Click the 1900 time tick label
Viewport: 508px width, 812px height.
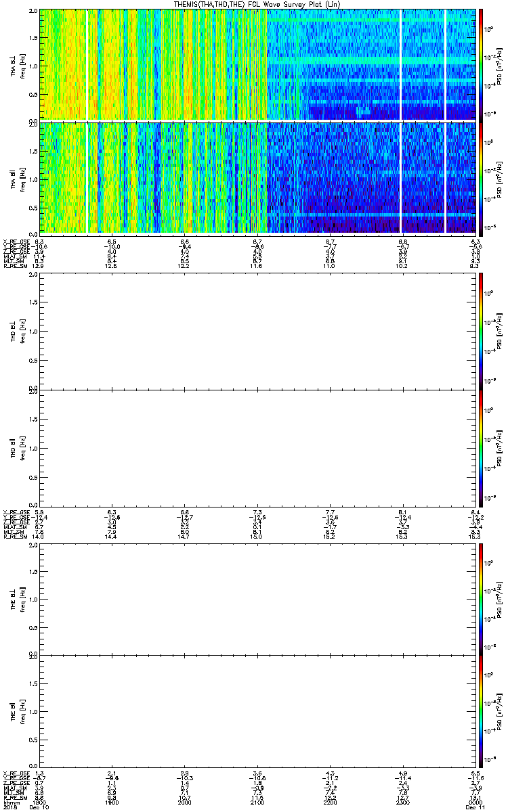(112, 803)
